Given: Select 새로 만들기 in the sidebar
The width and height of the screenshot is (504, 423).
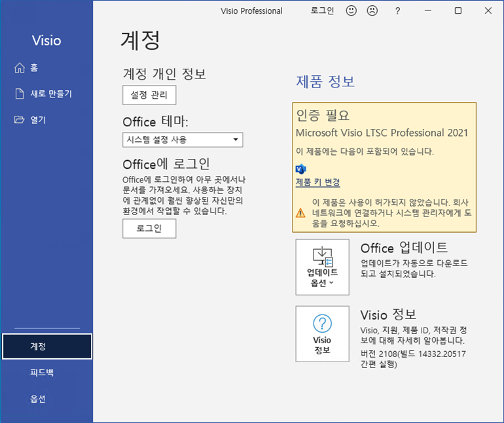Looking at the screenshot, I should 51,93.
